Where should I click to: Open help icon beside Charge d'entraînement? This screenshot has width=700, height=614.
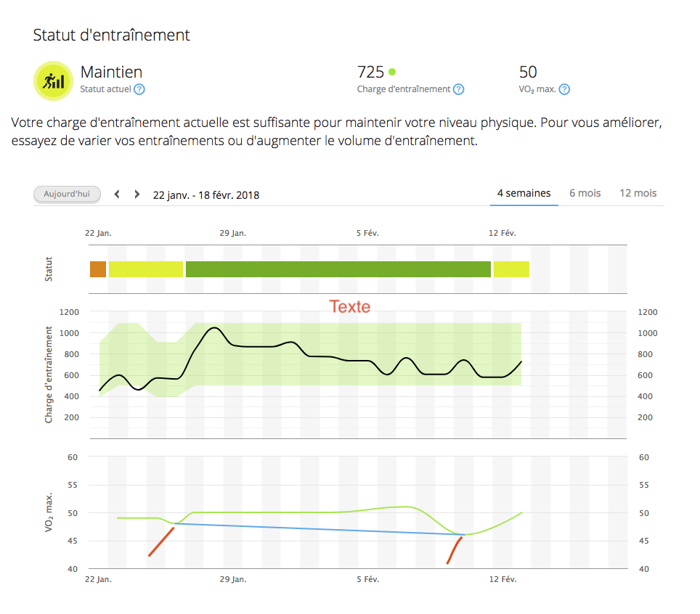pyautogui.click(x=458, y=89)
